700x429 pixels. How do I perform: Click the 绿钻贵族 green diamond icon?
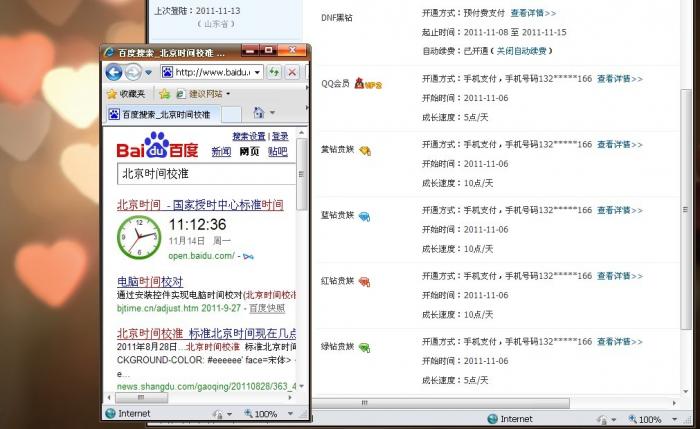pos(364,348)
